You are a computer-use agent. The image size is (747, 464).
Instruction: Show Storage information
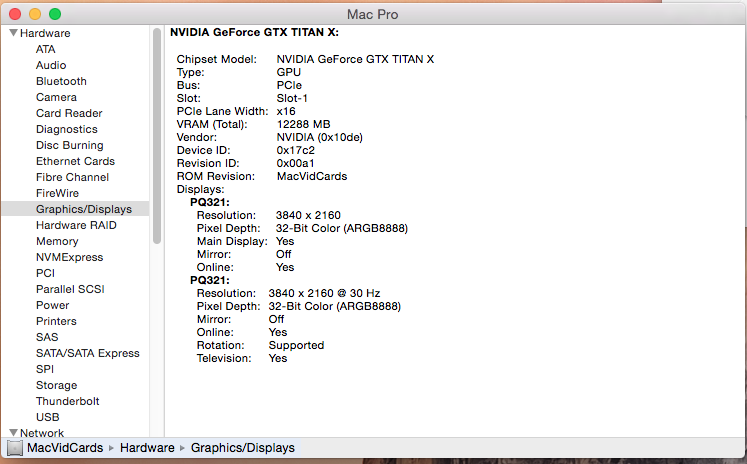(x=57, y=385)
